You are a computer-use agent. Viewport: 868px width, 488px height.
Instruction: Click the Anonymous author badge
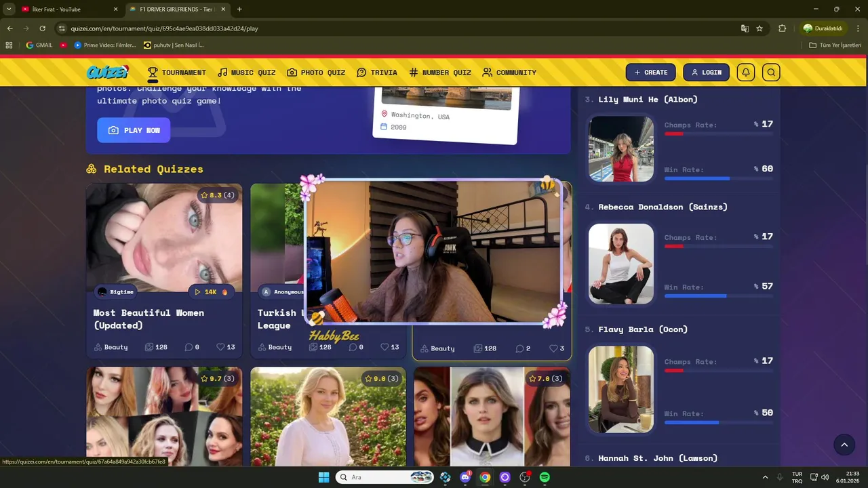point(282,291)
